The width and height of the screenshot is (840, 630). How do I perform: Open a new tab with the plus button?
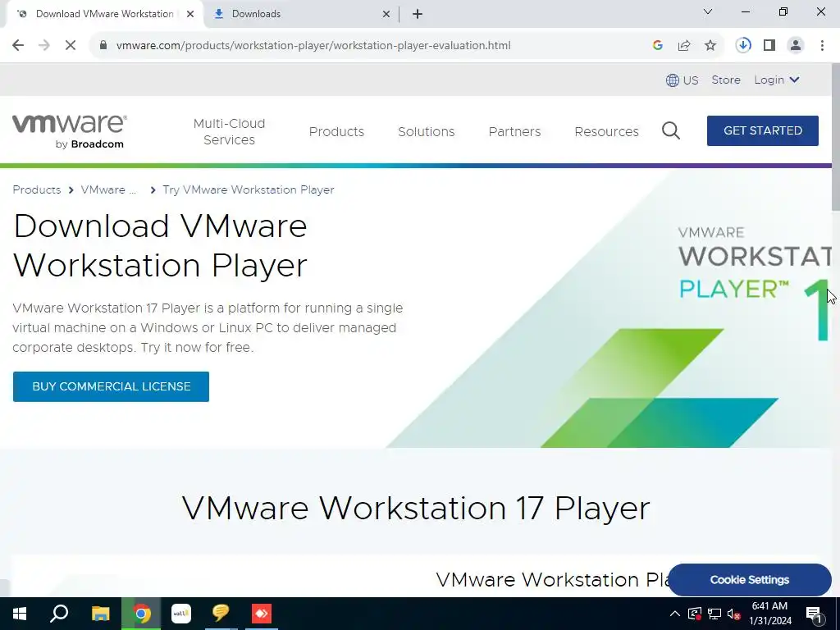coord(418,14)
